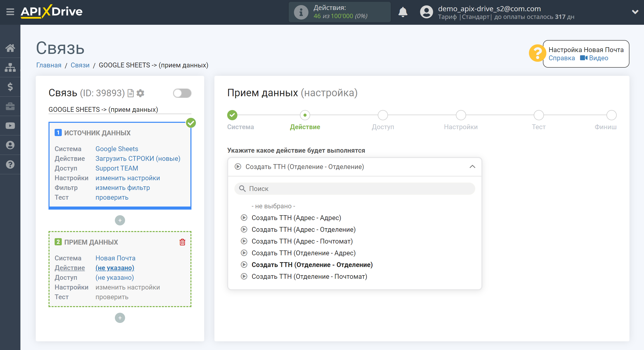Click the orange help question mark
The image size is (644, 350).
(x=537, y=53)
